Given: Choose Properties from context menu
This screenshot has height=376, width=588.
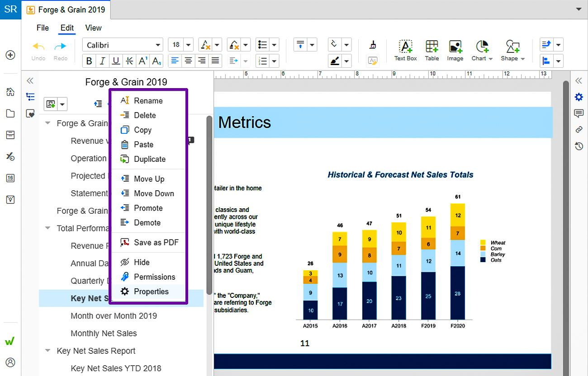Looking at the screenshot, I should click(148, 291).
